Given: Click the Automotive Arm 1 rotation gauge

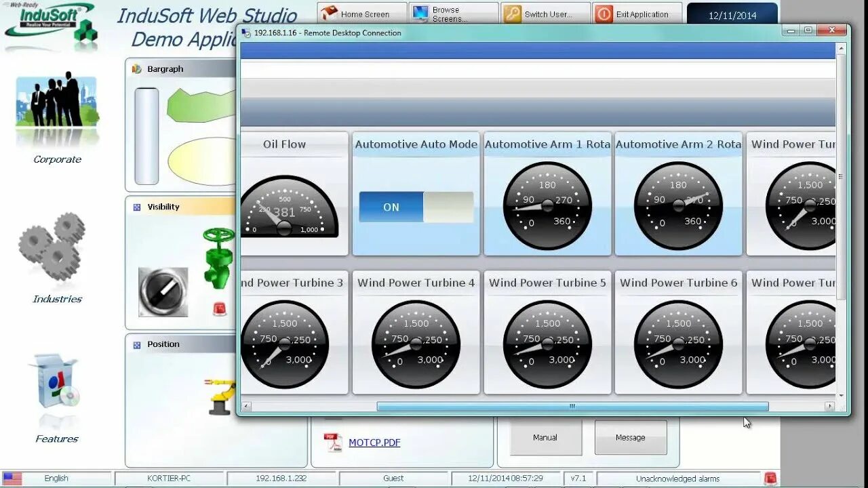Looking at the screenshot, I should (x=547, y=205).
